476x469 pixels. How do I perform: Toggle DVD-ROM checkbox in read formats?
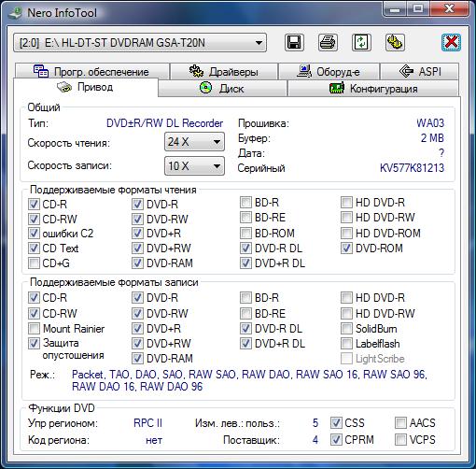[346, 249]
